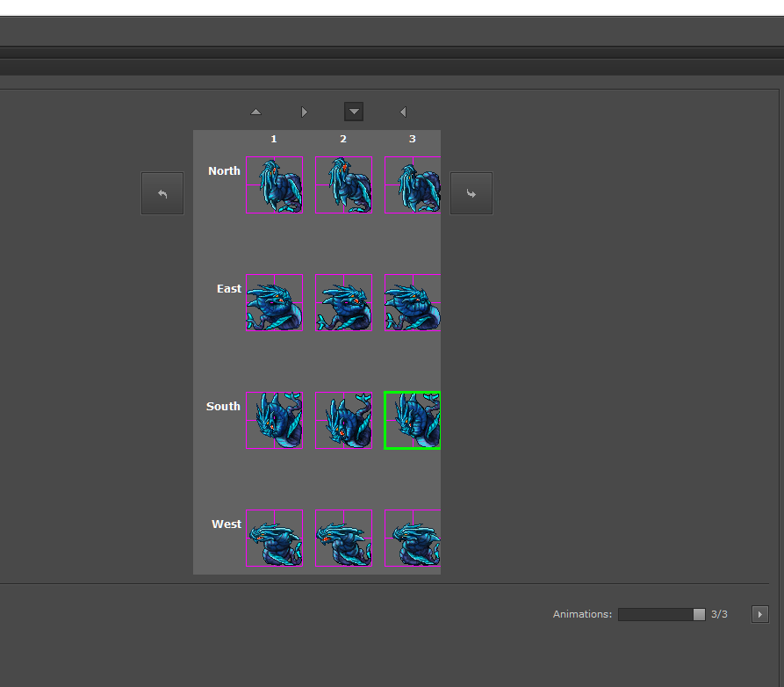This screenshot has width=784, height=687.
Task: Select the West frame 1 sprite
Action: 274,538
